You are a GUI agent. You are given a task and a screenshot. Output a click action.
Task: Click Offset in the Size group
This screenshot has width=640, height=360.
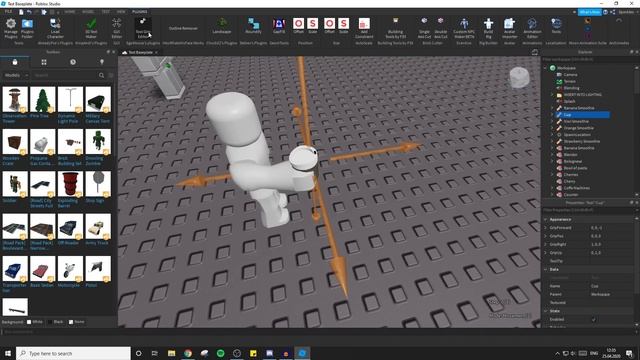point(329,26)
